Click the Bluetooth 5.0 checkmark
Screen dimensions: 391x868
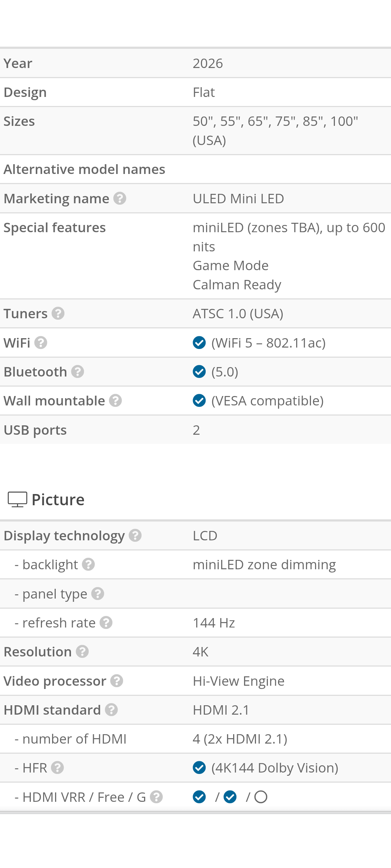(199, 371)
